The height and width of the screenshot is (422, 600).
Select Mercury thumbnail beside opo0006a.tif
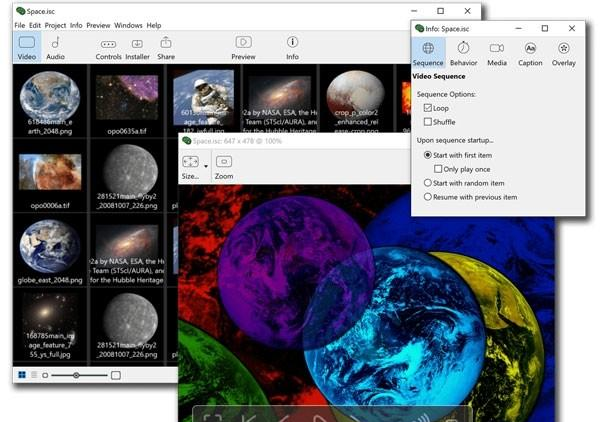tap(127, 175)
